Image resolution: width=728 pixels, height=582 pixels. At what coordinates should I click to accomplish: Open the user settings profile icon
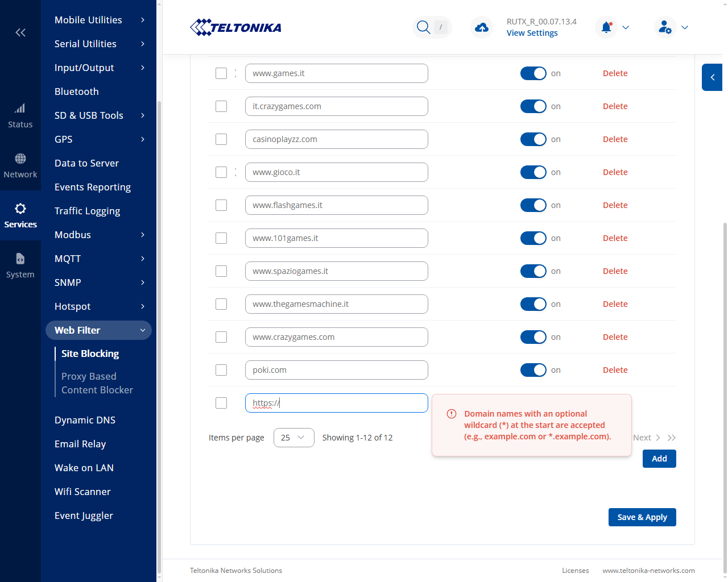tap(665, 27)
